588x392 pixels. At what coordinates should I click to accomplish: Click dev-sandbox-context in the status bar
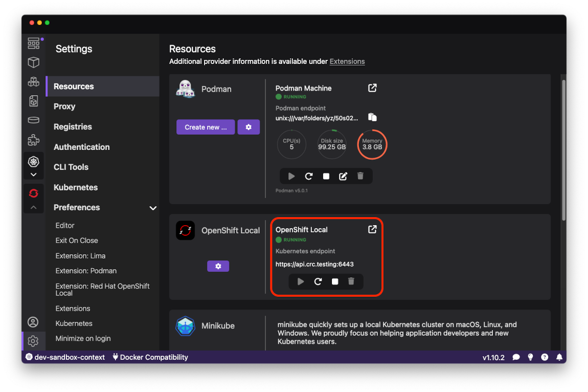(65, 357)
